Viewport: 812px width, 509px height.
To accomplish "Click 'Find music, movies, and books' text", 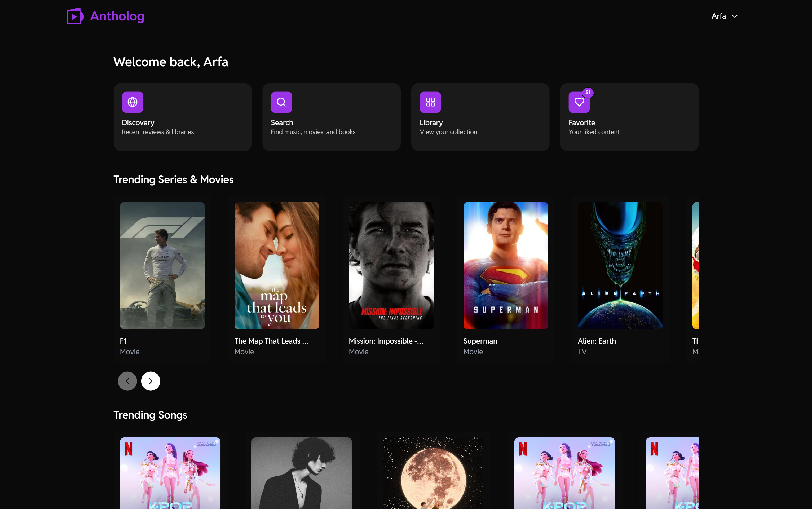I will coord(313,132).
